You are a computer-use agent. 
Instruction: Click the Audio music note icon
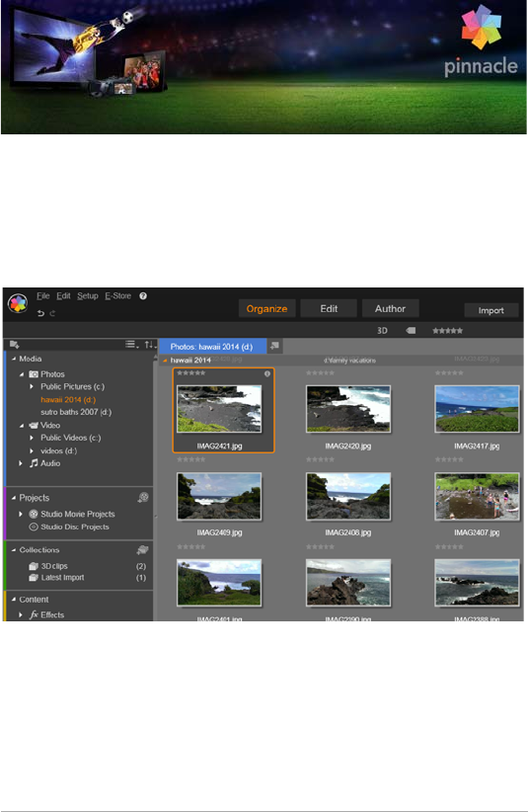pos(35,463)
